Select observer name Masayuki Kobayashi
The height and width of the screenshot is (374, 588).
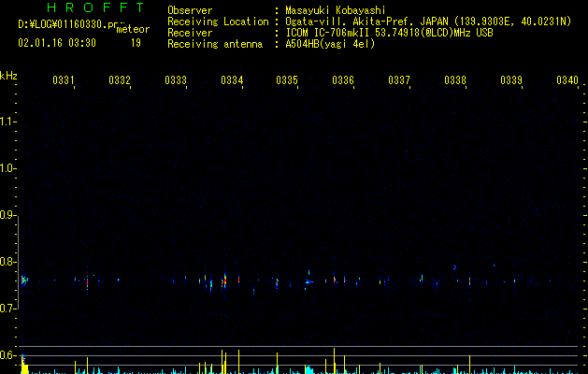click(336, 10)
